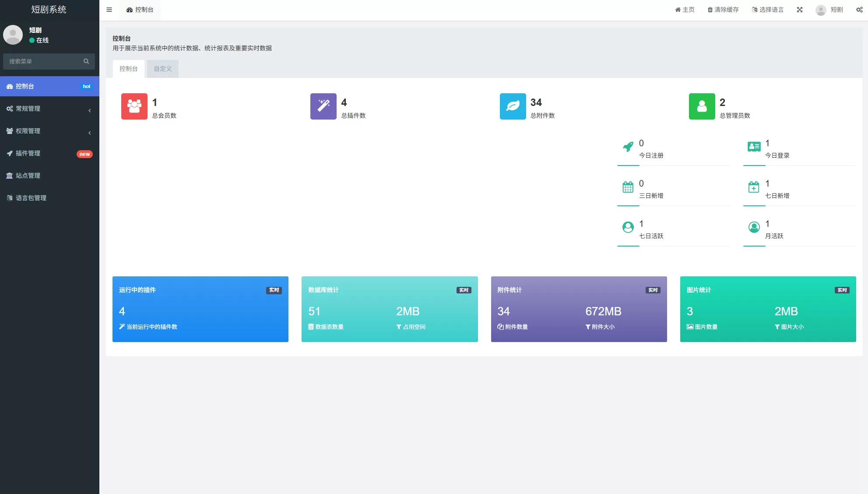Expand the 权限管理 sidebar menu
868x494 pixels.
point(49,131)
